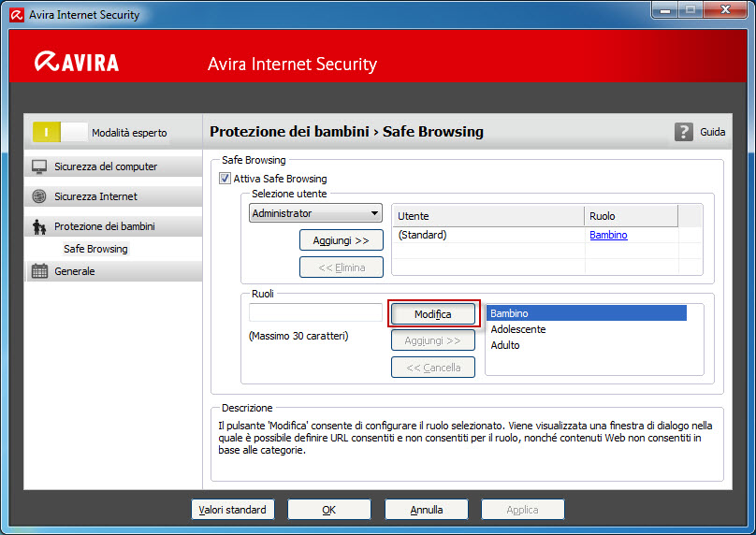Click Aggiungi >> under Selezione utente

(342, 240)
